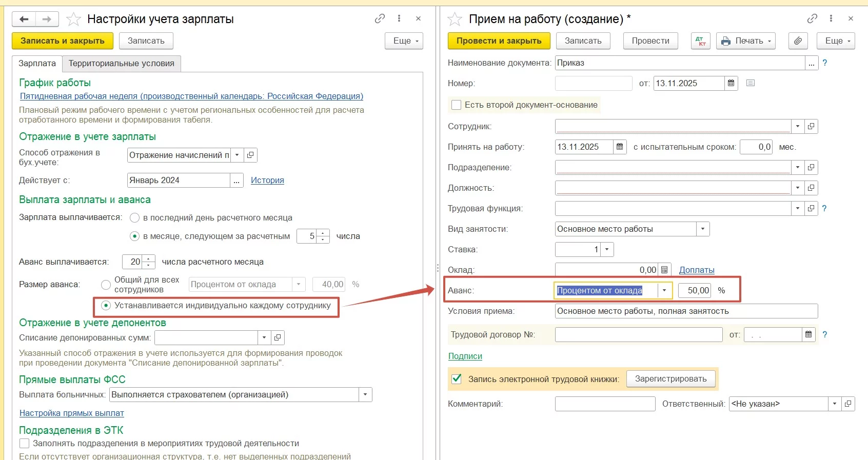Expand Выплата больничных dropdown
The width and height of the screenshot is (868, 460).
365,395
